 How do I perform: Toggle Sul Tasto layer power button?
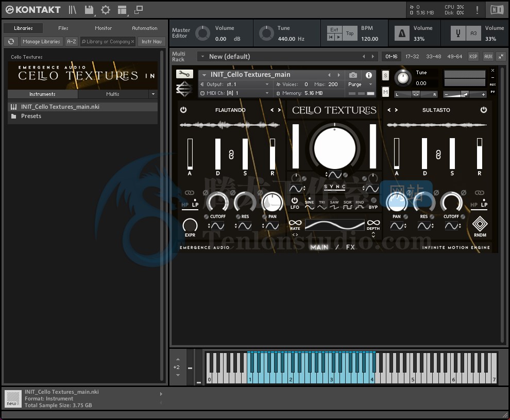coord(484,110)
